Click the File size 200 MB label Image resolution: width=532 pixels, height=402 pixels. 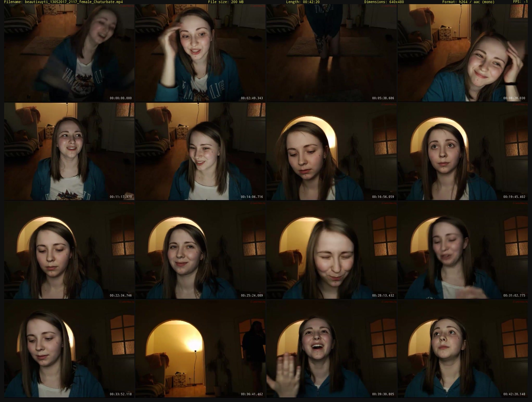click(x=226, y=2)
